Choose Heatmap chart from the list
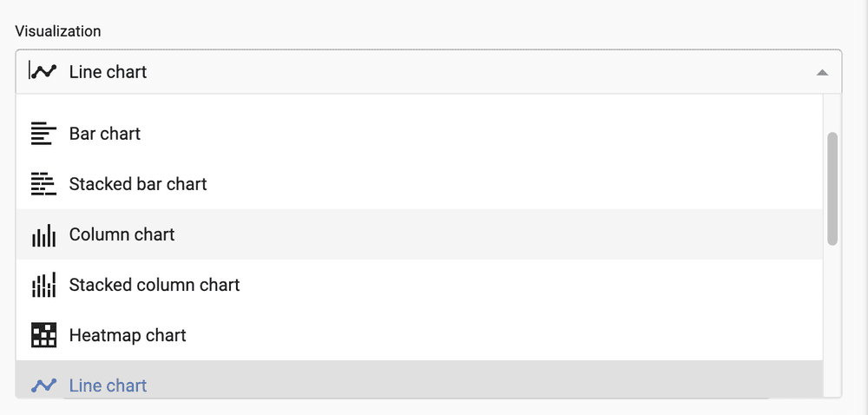Viewport: 868px width, 415px height. pyautogui.click(x=128, y=335)
